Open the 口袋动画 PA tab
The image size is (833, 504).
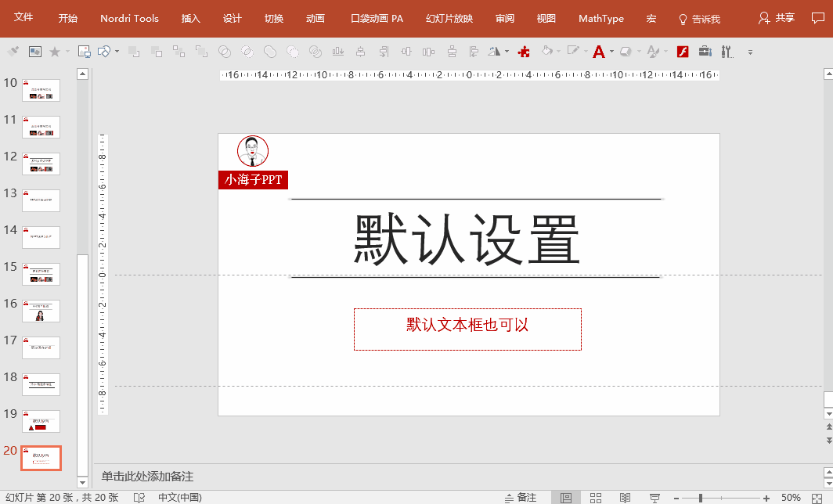click(x=377, y=18)
